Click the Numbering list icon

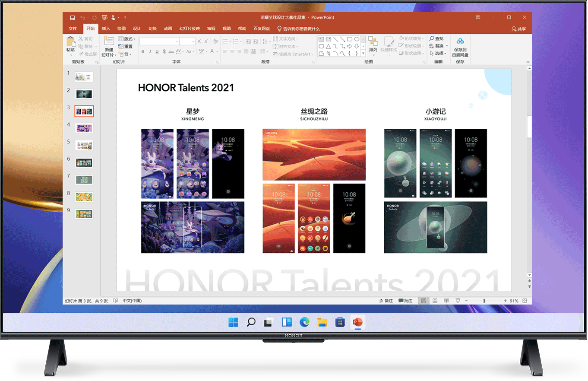[x=236, y=41]
